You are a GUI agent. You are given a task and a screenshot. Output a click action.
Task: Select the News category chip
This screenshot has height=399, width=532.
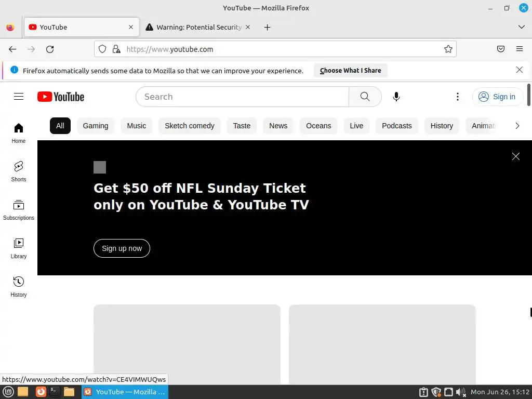point(278,126)
